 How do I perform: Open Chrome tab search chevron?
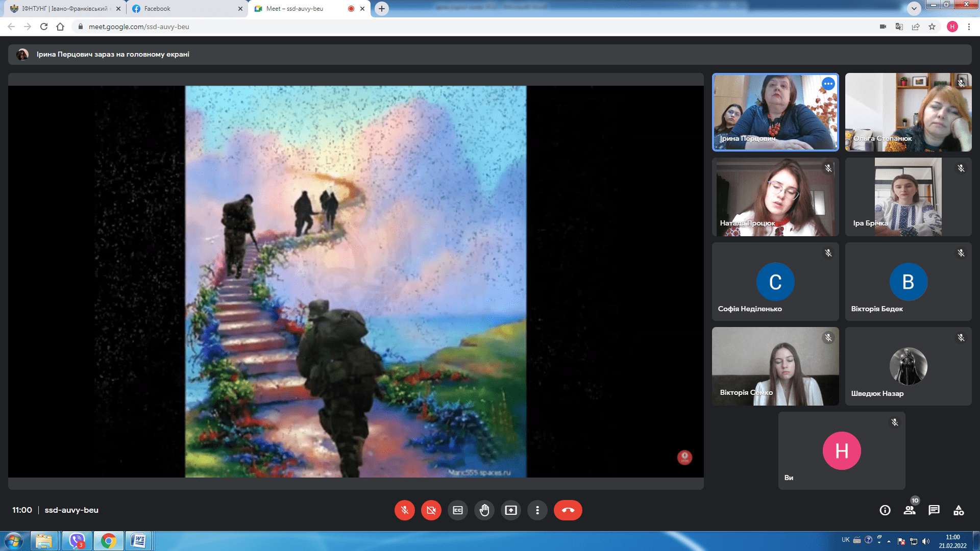914,8
